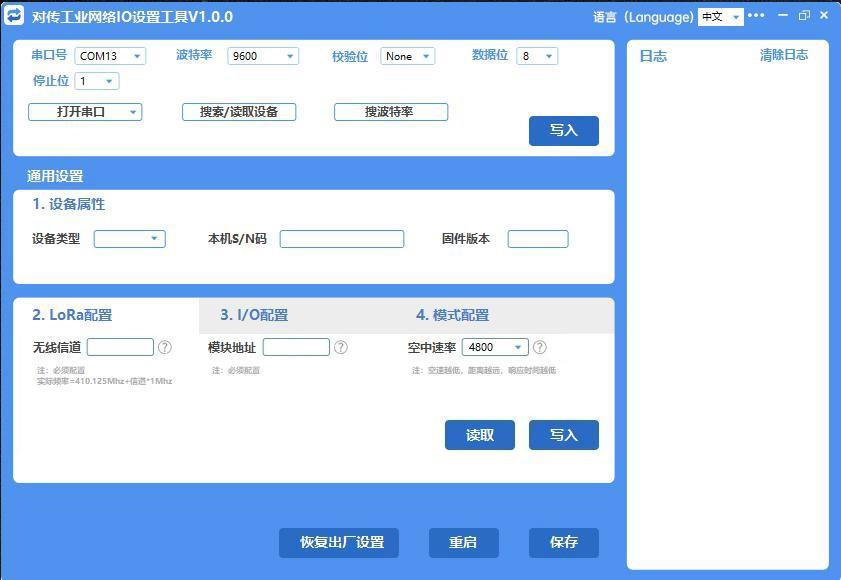
Task: Switch to the 3. I/O配置 tab
Action: coord(254,315)
